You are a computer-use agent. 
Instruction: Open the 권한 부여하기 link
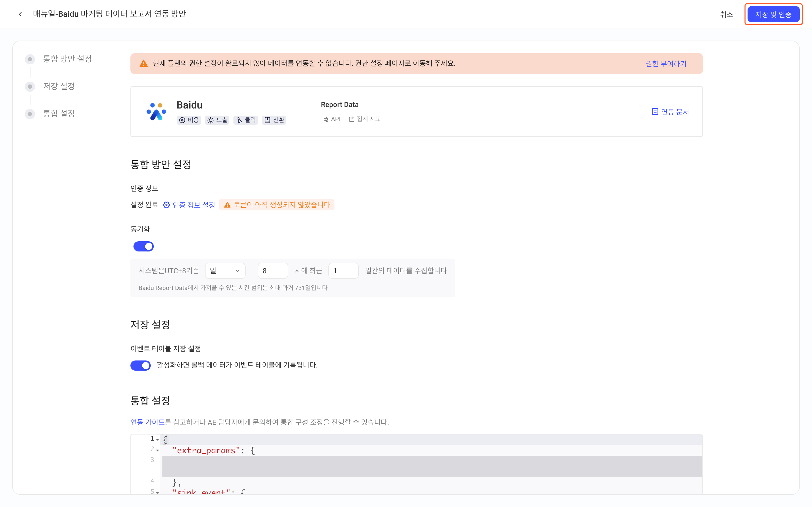click(x=666, y=64)
